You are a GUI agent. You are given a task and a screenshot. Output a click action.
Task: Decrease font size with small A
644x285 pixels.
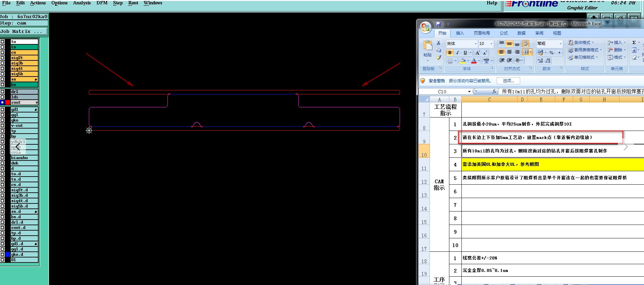point(485,53)
